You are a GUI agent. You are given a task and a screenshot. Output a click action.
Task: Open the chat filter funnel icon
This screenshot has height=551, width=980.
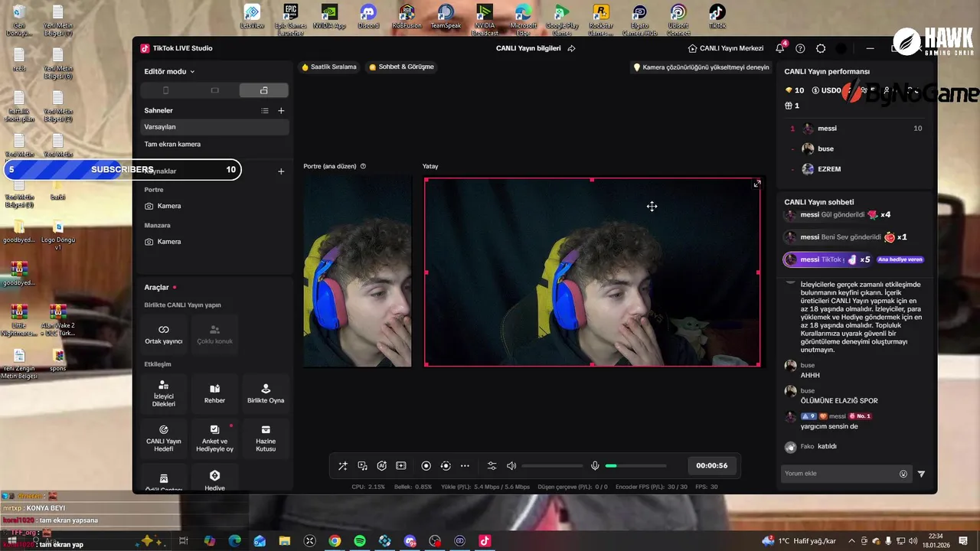pyautogui.click(x=921, y=474)
